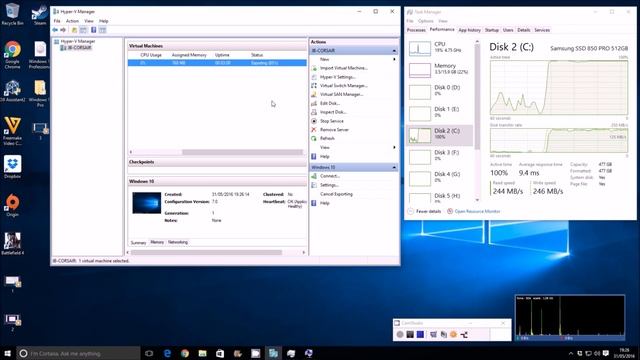Viewport: 640px width, 360px height.
Task: Open the Action menu in Hyper-V Manager
Action: [x=72, y=21]
